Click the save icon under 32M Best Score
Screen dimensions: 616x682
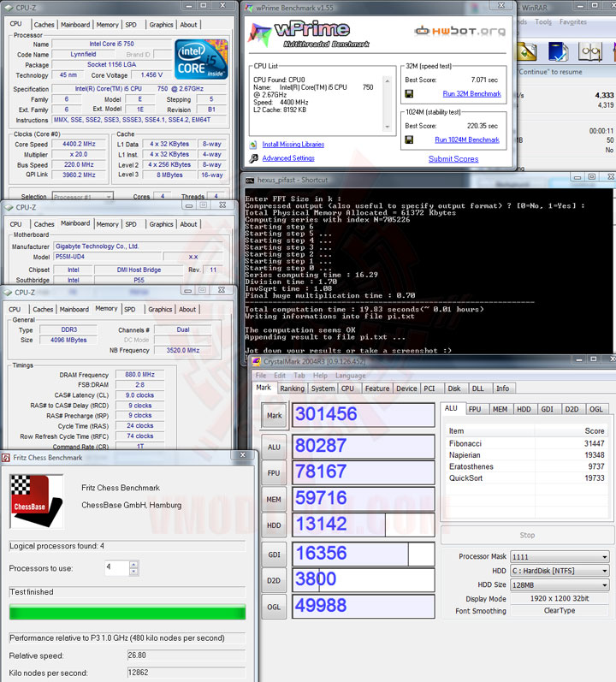point(409,94)
